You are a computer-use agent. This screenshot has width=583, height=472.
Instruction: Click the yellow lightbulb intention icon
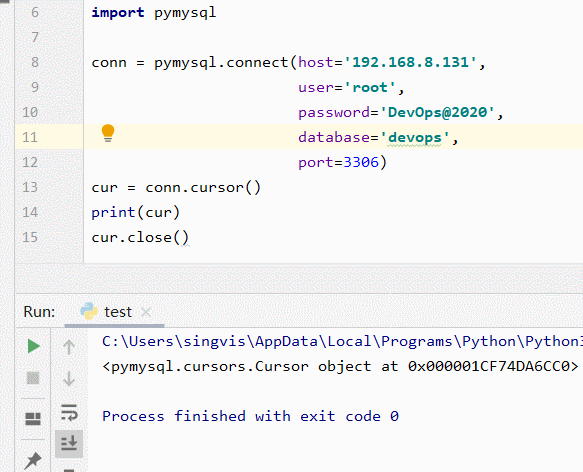pos(108,133)
